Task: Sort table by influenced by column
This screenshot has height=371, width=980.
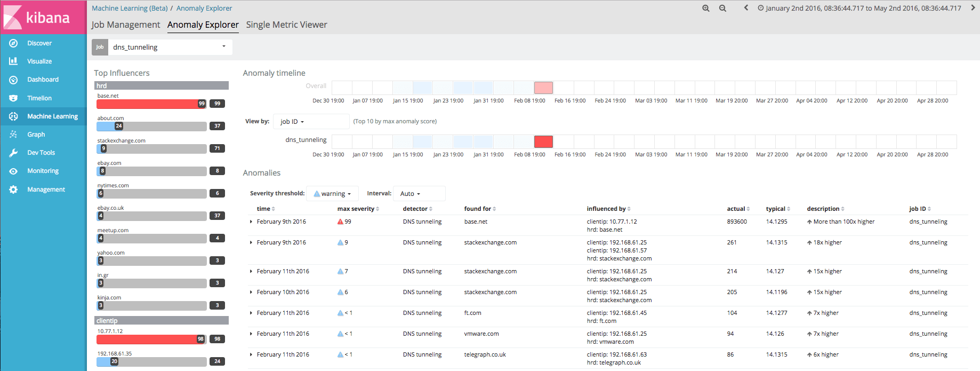Action: coord(608,209)
